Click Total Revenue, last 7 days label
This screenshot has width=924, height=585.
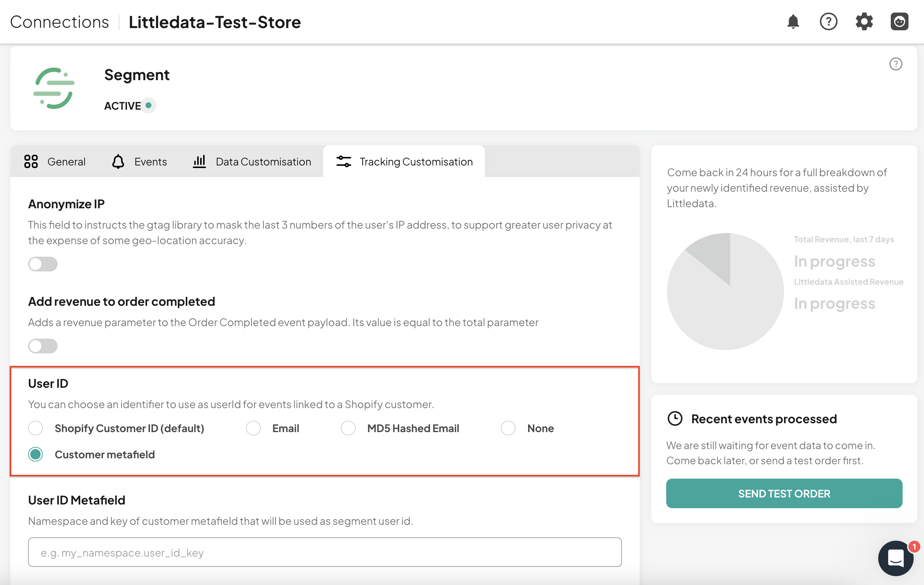844,240
